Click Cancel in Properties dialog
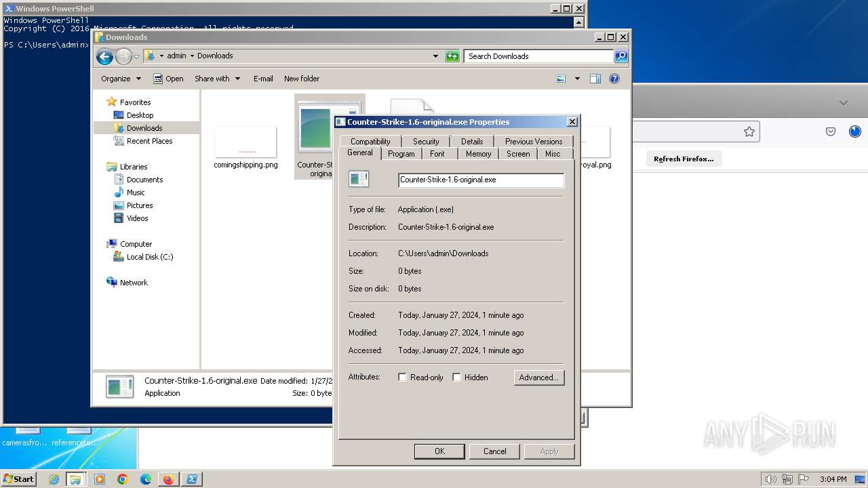 point(495,451)
